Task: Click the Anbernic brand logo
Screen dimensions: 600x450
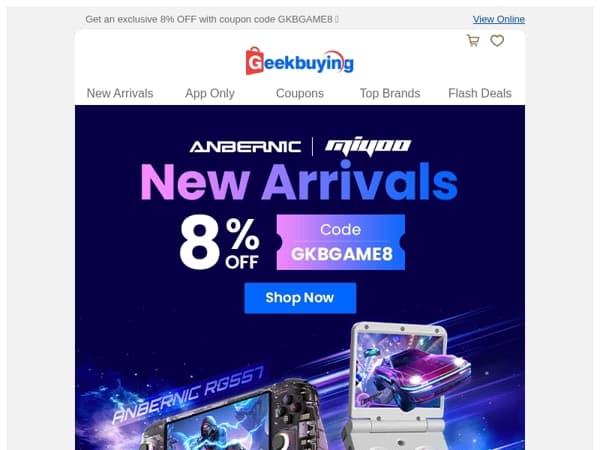Action: (245, 147)
